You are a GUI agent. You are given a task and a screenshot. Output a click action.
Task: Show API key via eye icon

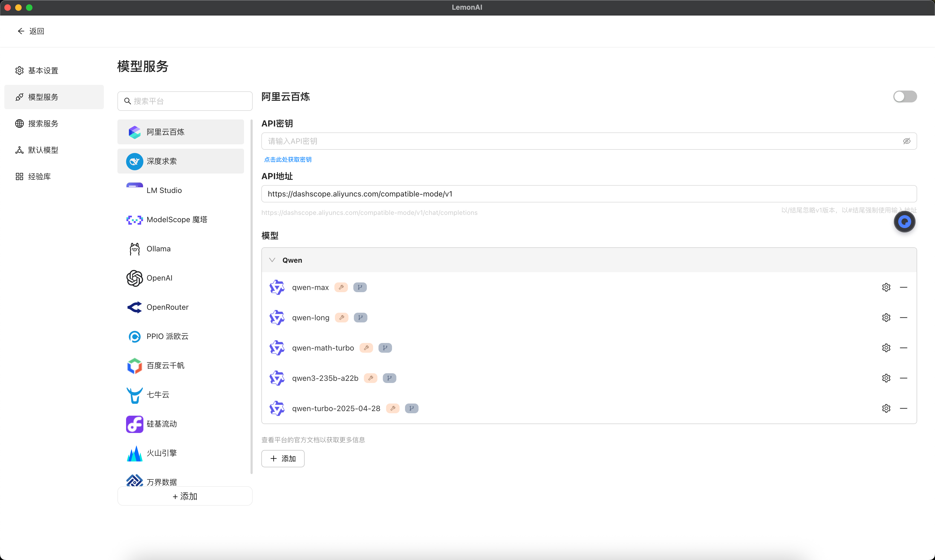point(906,141)
